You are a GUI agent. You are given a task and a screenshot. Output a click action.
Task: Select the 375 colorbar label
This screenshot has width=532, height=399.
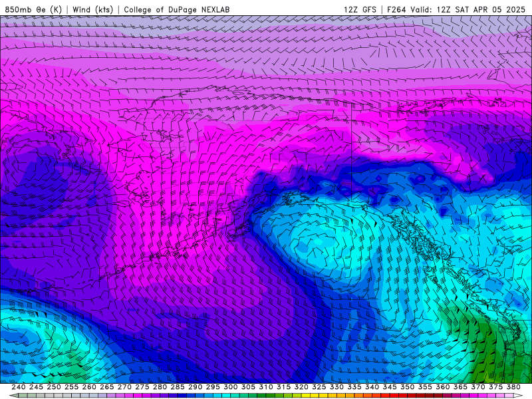(x=495, y=387)
